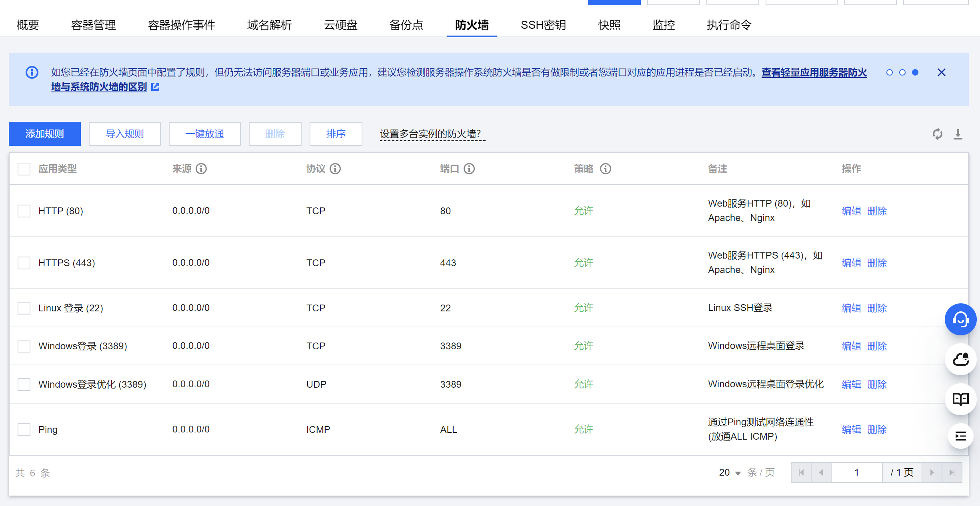Image resolution: width=980 pixels, height=506 pixels.
Task: Open the 20 per page dropdown
Action: [x=730, y=472]
